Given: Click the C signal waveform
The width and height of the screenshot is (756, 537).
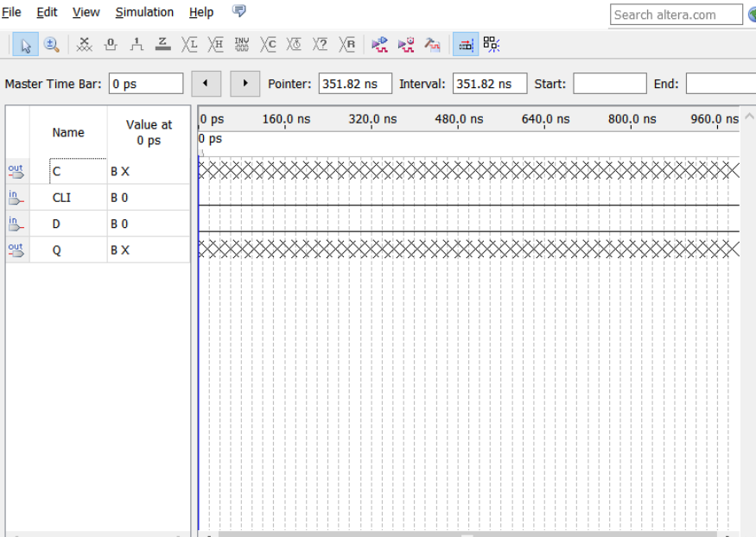Looking at the screenshot, I should pos(468,170).
